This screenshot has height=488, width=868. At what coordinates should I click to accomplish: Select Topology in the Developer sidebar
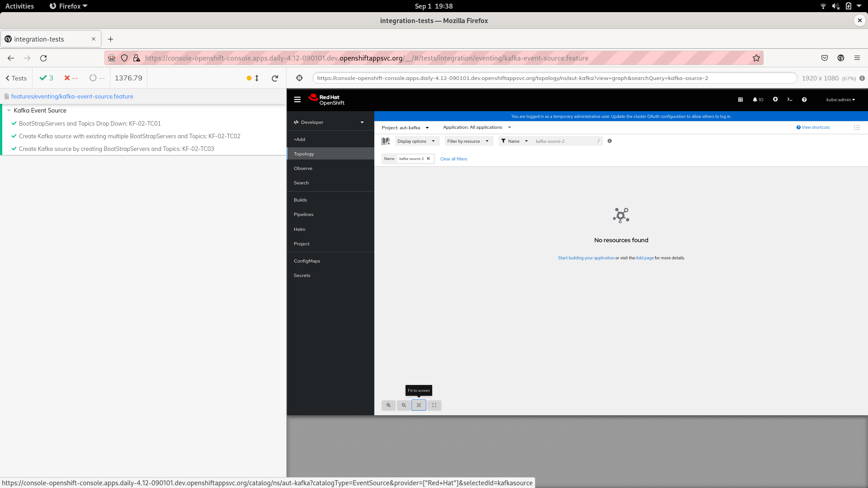pos(304,154)
